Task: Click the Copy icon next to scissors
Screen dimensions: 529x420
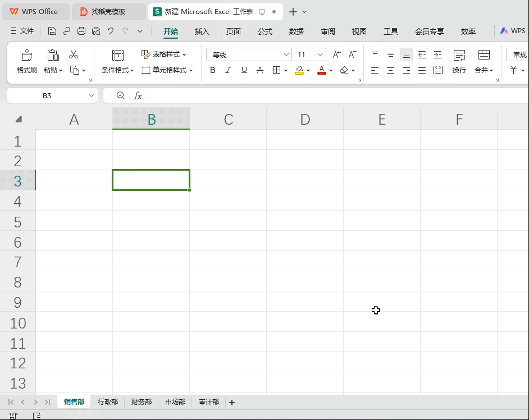Action: tap(75, 70)
